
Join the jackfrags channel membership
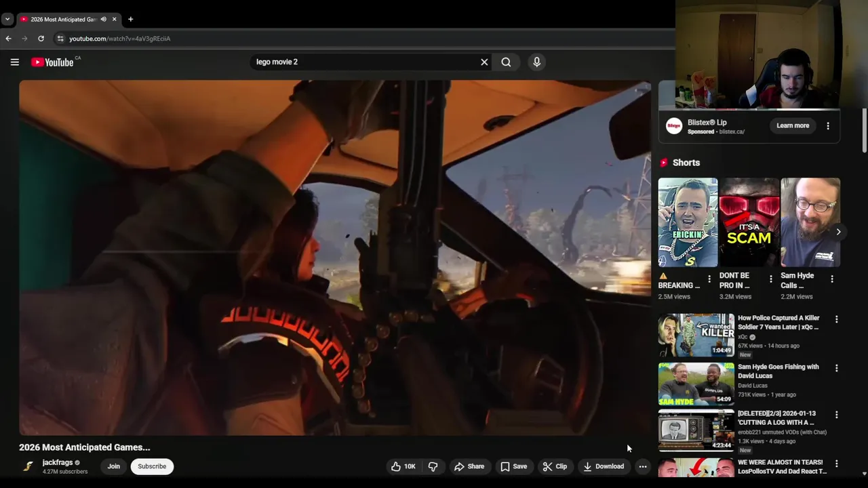pos(114,466)
